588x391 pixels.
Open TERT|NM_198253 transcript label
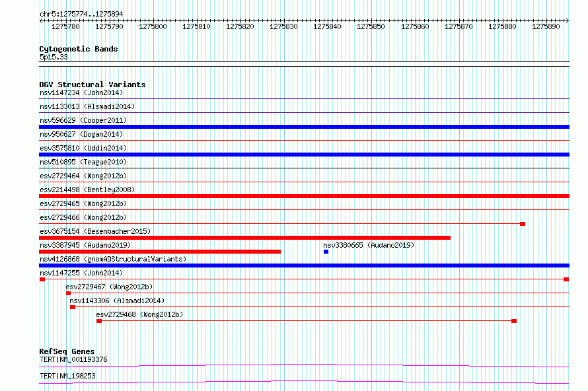click(67, 376)
